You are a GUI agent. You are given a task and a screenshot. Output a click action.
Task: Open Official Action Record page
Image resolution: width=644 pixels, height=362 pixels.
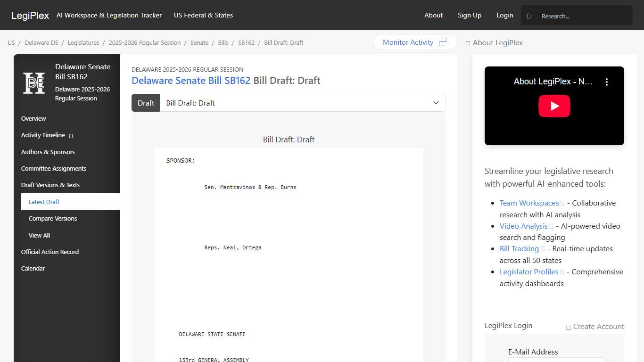tap(50, 252)
